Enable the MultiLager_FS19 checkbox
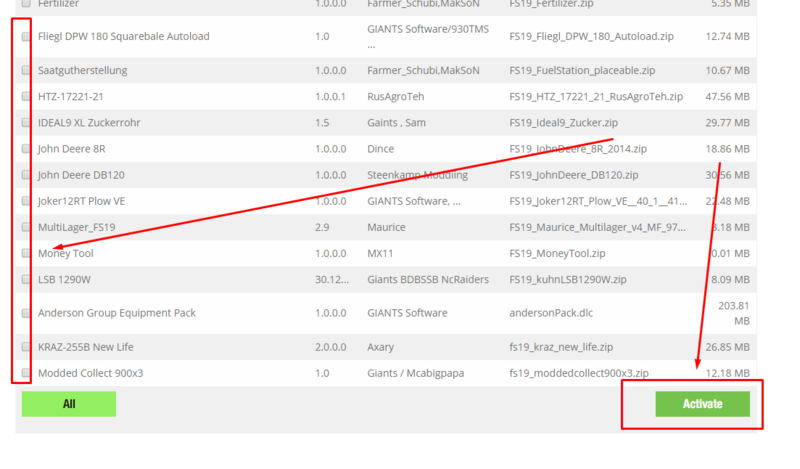Image resolution: width=800 pixels, height=469 pixels. click(x=26, y=227)
